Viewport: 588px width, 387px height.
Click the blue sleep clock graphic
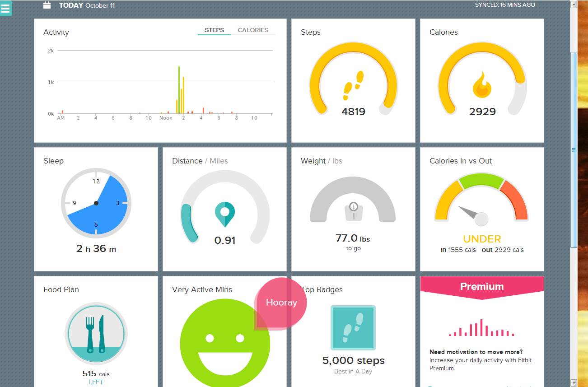click(x=96, y=203)
